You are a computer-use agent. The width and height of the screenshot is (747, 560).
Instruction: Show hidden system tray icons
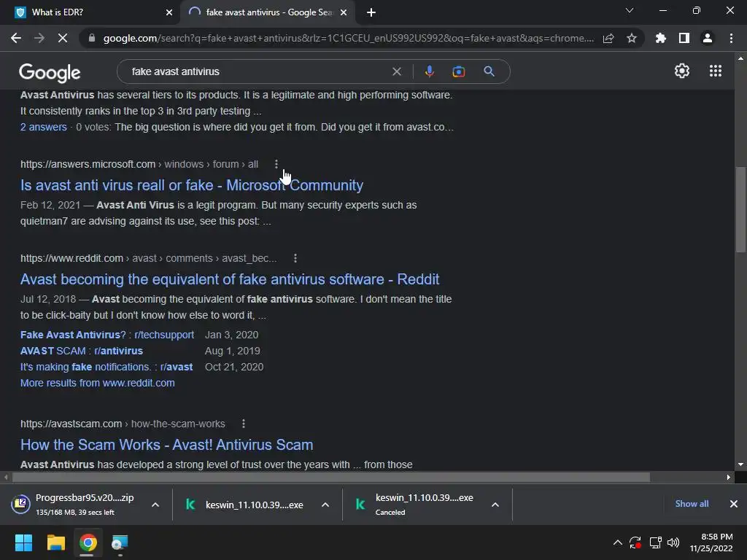coord(617,542)
